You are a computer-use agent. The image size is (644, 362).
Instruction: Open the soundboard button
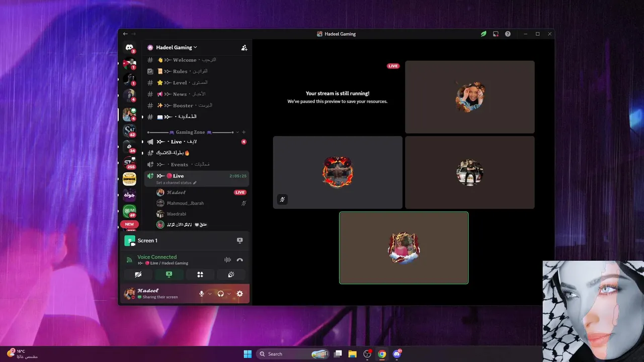pos(231,275)
